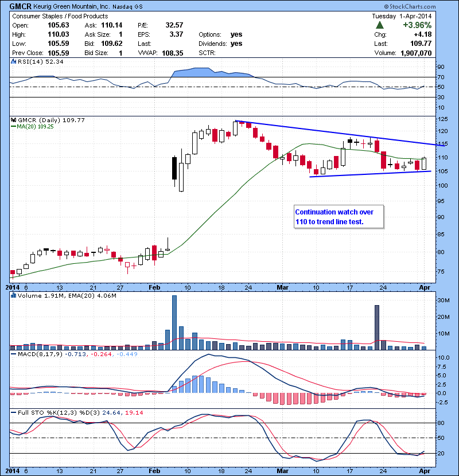Viewport: 459px width, 476px height.
Task: Click the Volume figure 1,907,070
Action: click(x=416, y=53)
